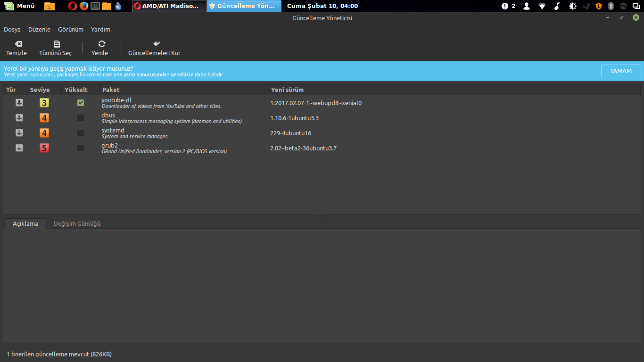Click the Temizle clear icon in toolbar
This screenshot has height=362, width=644.
coord(18,44)
